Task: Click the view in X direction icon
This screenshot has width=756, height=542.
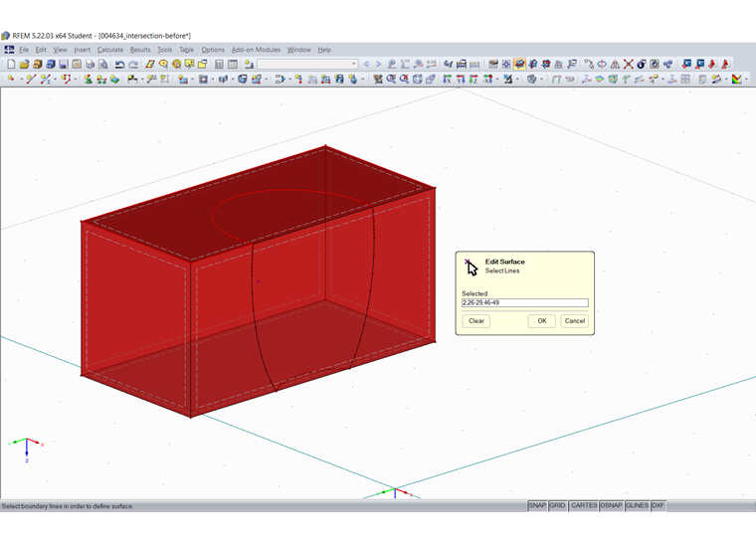Action: point(447,79)
